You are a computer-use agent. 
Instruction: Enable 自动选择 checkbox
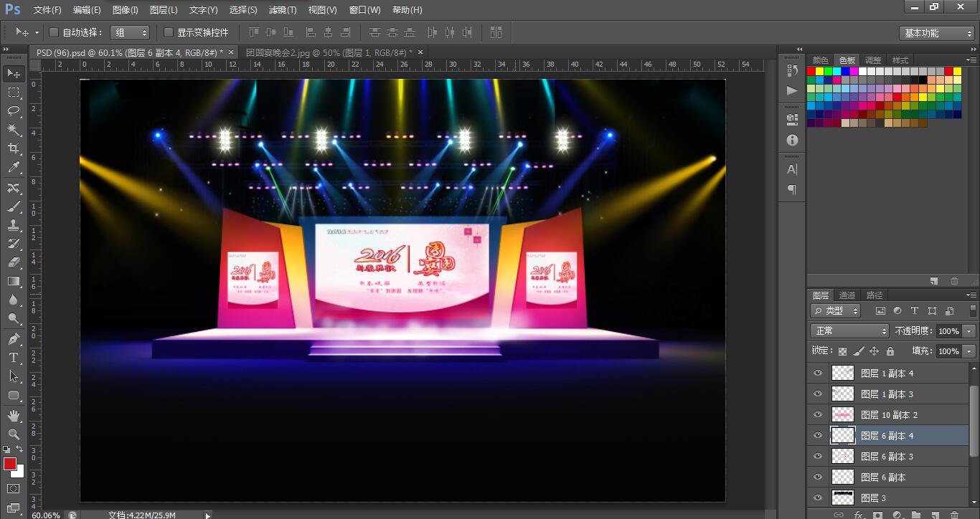pyautogui.click(x=53, y=32)
